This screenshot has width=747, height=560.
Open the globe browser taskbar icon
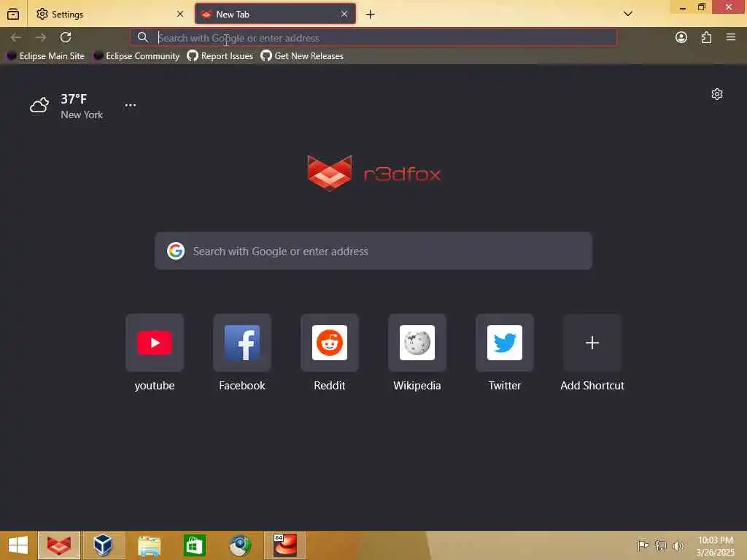pyautogui.click(x=239, y=545)
